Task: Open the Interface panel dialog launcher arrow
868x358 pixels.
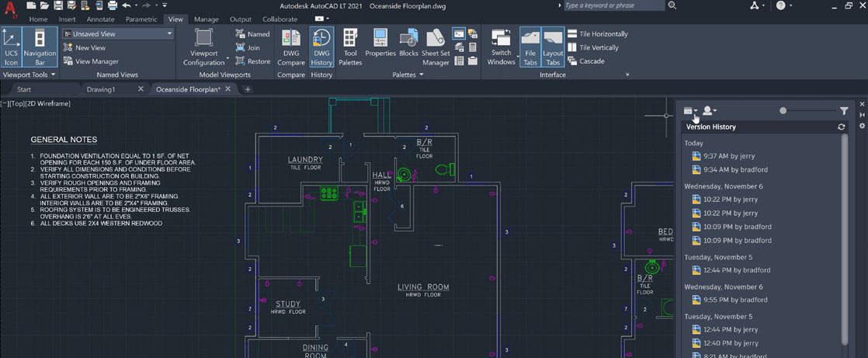Action: [x=627, y=74]
